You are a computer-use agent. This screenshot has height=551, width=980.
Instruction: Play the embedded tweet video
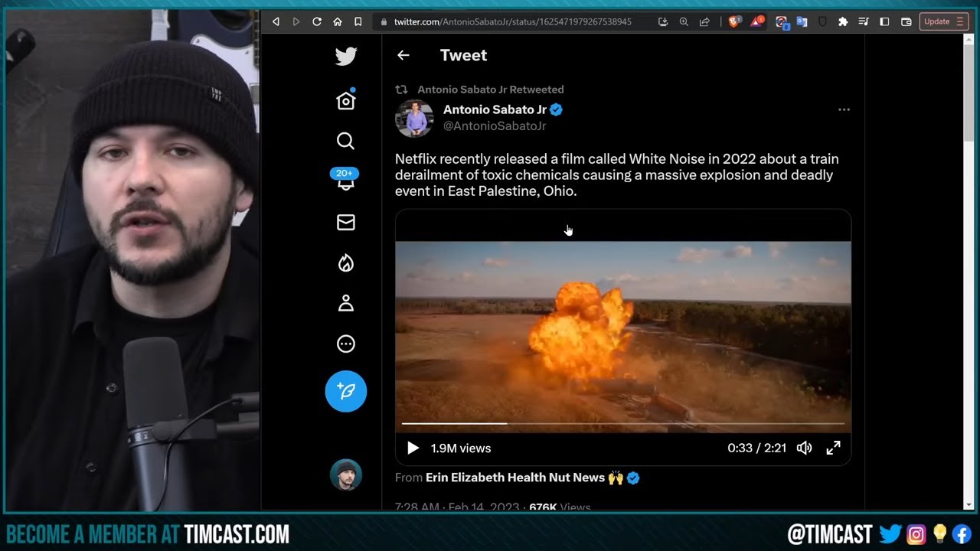click(413, 448)
